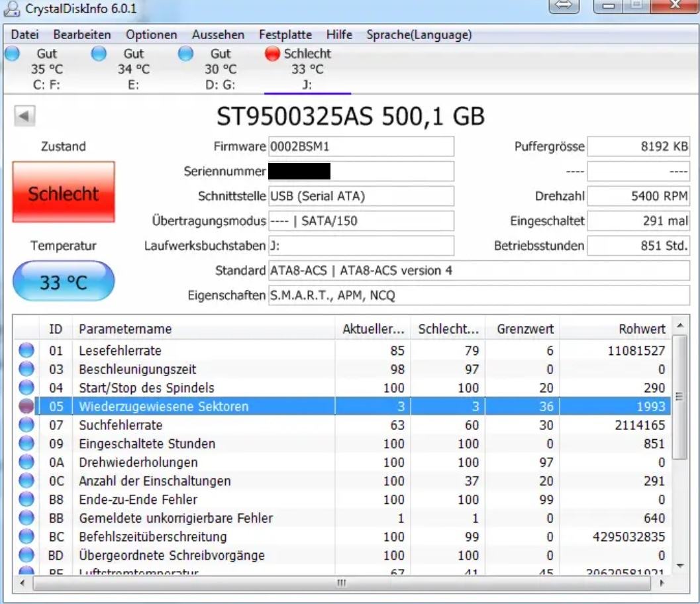Click the horizontal scrollbar thumb
Viewport: 700px width, 604px height.
[342, 583]
